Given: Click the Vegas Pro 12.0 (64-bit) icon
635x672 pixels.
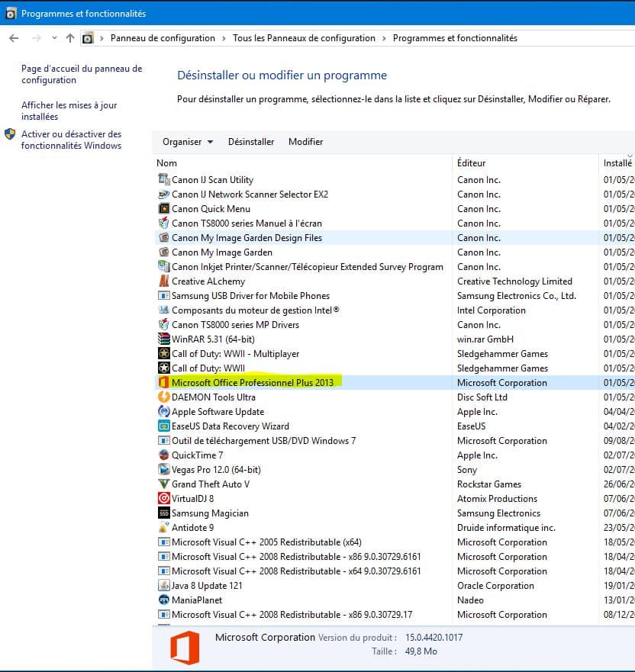Looking at the screenshot, I should click(164, 469).
